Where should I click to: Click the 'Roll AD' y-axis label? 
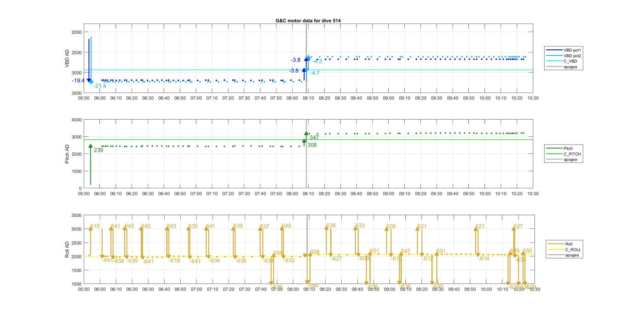click(x=67, y=249)
